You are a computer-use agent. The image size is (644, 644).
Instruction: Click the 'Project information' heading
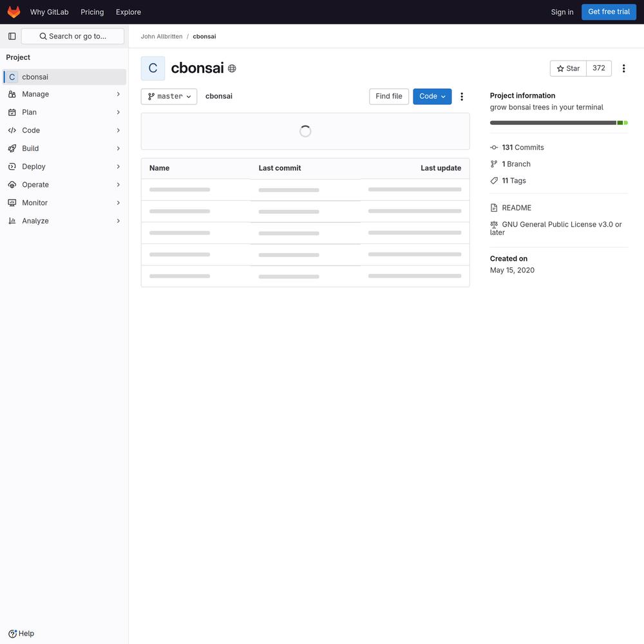coord(522,95)
